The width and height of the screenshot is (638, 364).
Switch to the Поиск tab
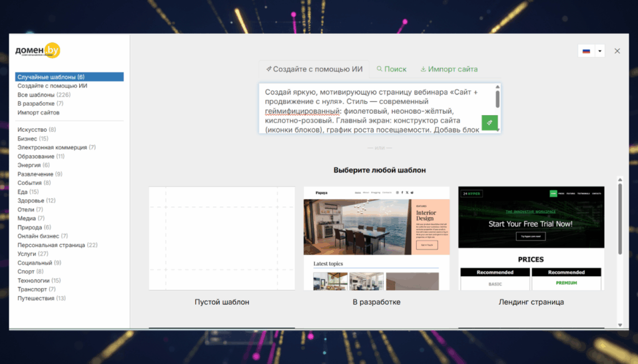tap(391, 69)
